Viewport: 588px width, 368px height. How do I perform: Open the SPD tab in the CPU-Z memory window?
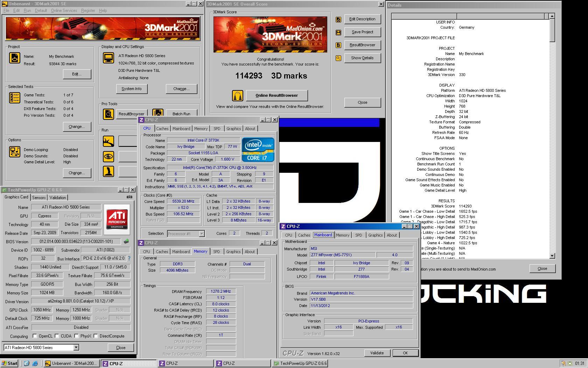click(x=217, y=252)
